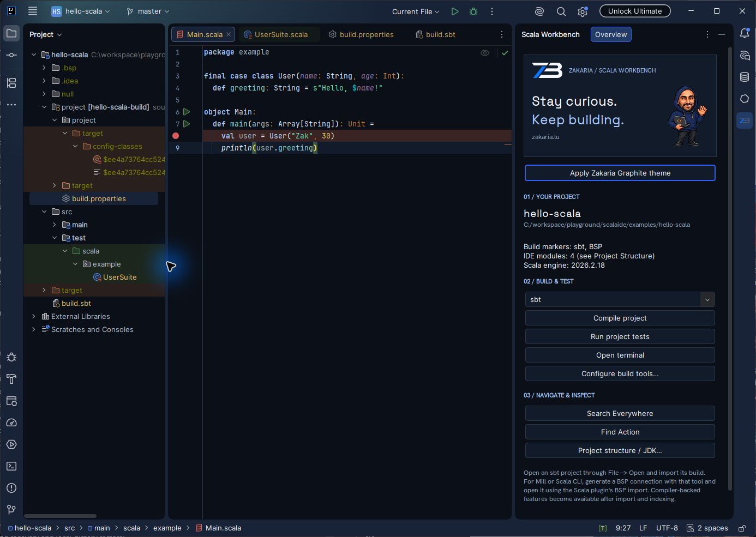Image resolution: width=756 pixels, height=537 pixels.
Task: Click Apply Zakaria Graphite theme button
Action: pos(620,173)
